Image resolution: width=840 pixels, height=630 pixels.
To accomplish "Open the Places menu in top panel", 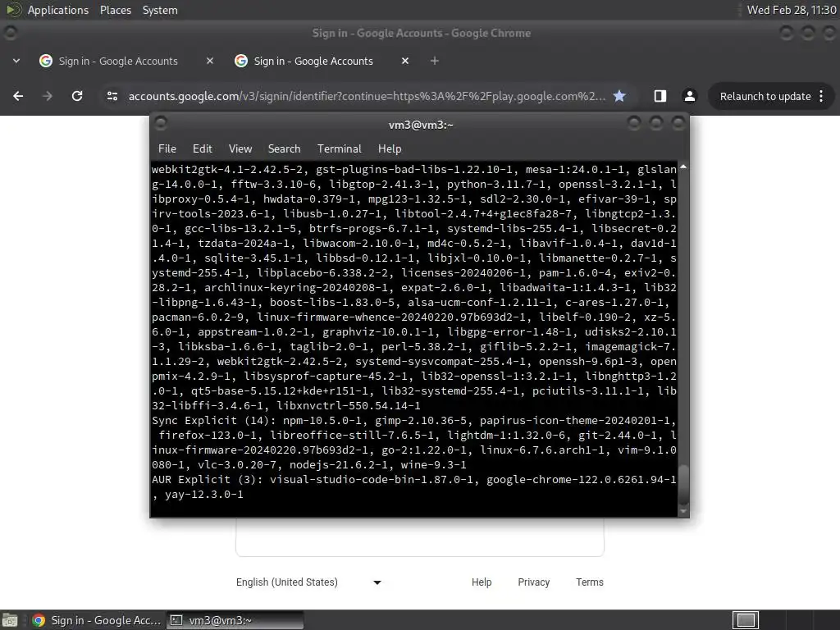I will tap(115, 10).
